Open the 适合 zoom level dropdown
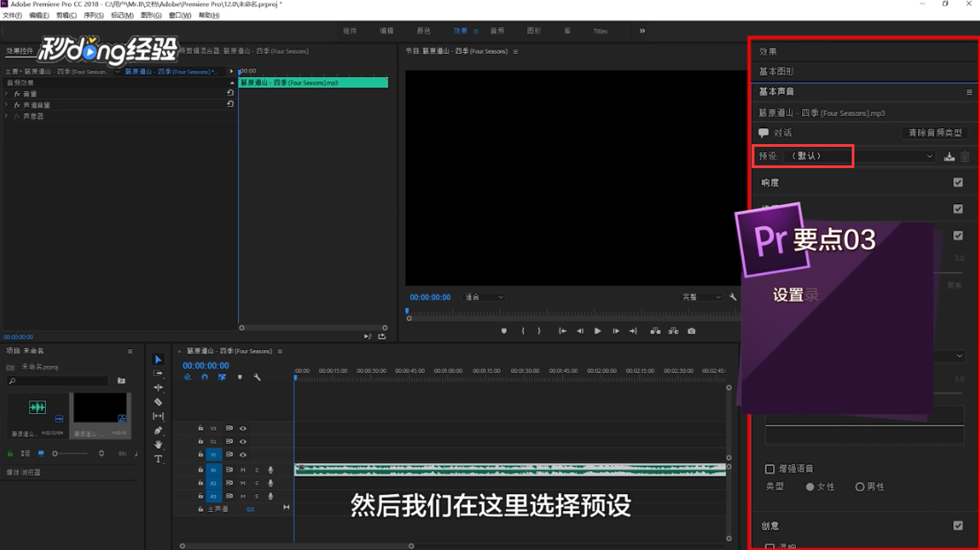 tap(483, 297)
